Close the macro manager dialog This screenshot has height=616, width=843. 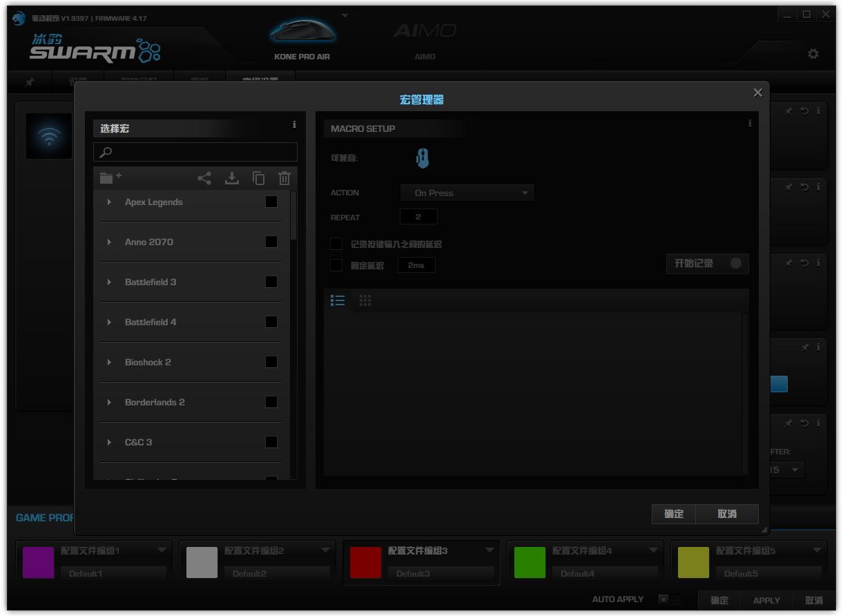coord(757,93)
